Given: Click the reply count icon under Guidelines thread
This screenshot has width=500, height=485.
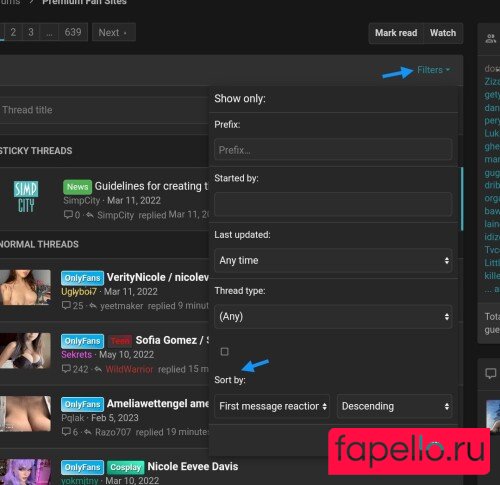Looking at the screenshot, I should [x=68, y=214].
